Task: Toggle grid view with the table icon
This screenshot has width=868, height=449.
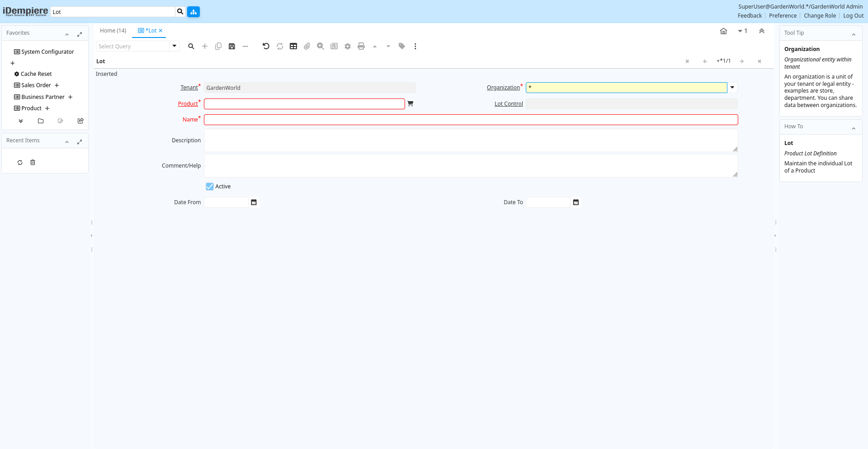Action: point(293,47)
